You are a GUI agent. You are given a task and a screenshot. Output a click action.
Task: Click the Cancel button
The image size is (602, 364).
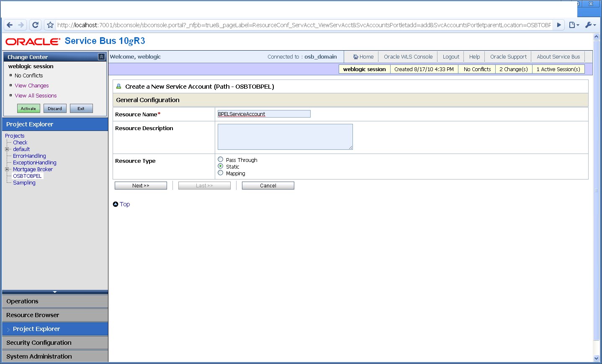pyautogui.click(x=268, y=186)
